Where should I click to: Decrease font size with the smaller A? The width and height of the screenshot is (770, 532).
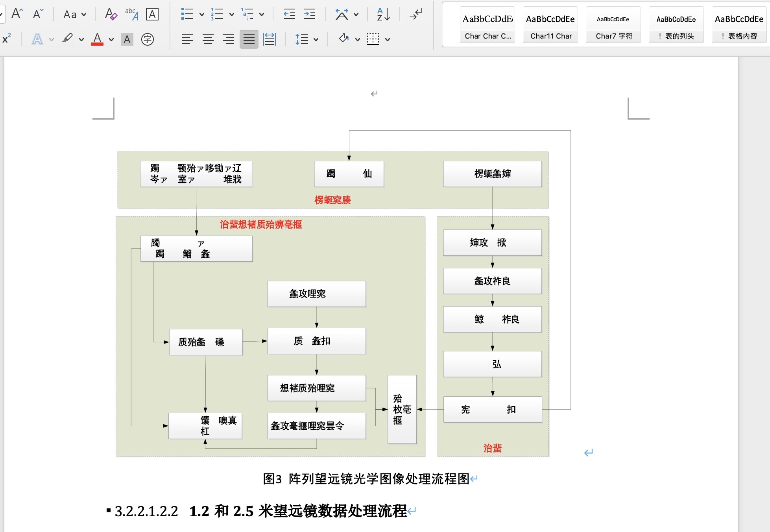pyautogui.click(x=38, y=14)
